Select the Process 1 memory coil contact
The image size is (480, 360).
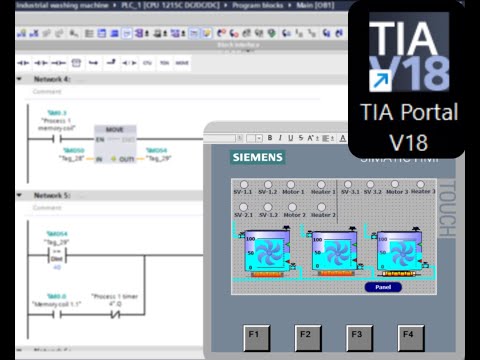[57, 139]
